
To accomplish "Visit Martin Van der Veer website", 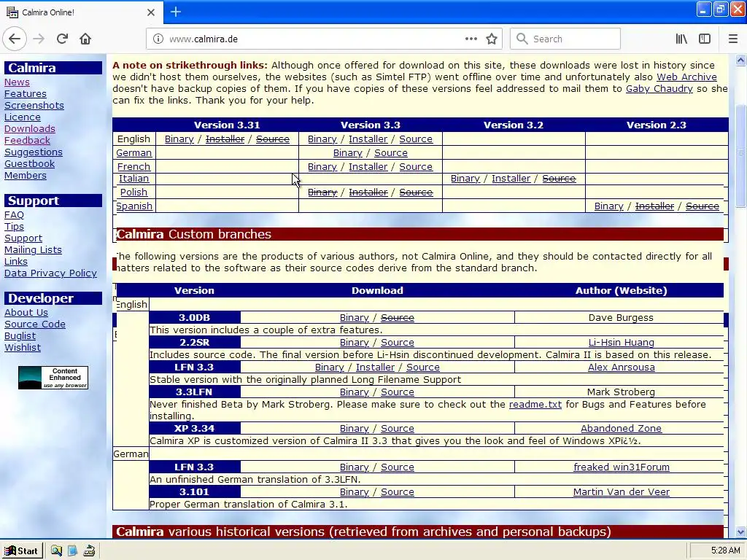I will 622,492.
